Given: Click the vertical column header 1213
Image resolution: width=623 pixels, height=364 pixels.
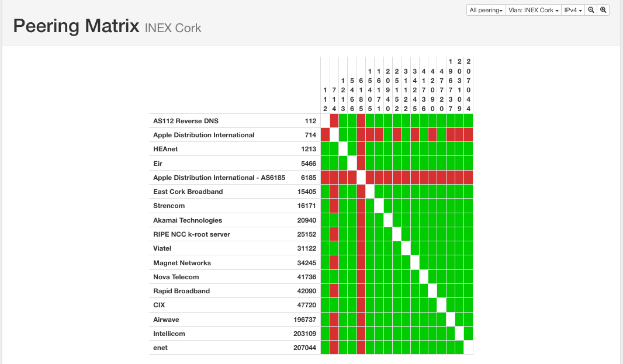Looking at the screenshot, I should (x=343, y=95).
